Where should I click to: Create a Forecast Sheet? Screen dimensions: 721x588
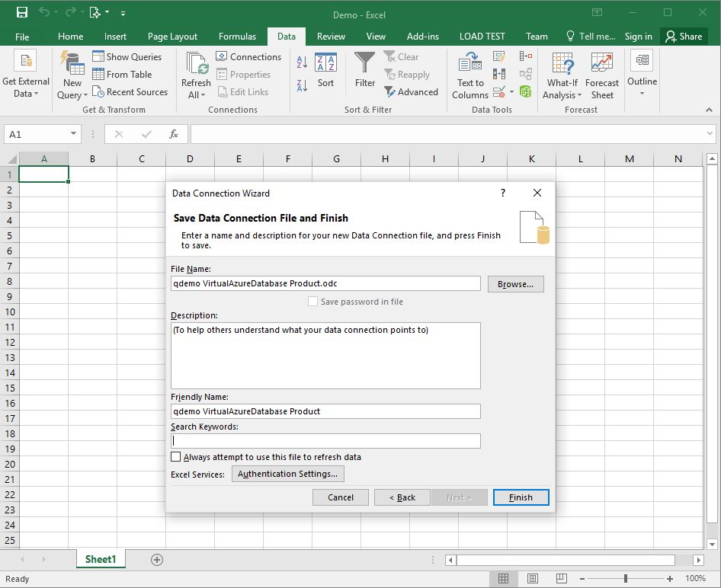[x=602, y=75]
